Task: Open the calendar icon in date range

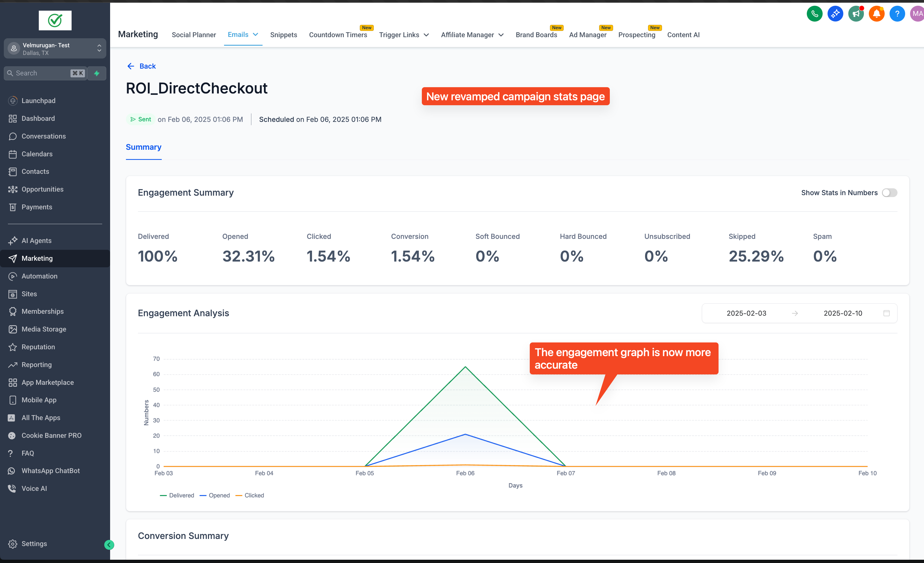Action: point(887,313)
